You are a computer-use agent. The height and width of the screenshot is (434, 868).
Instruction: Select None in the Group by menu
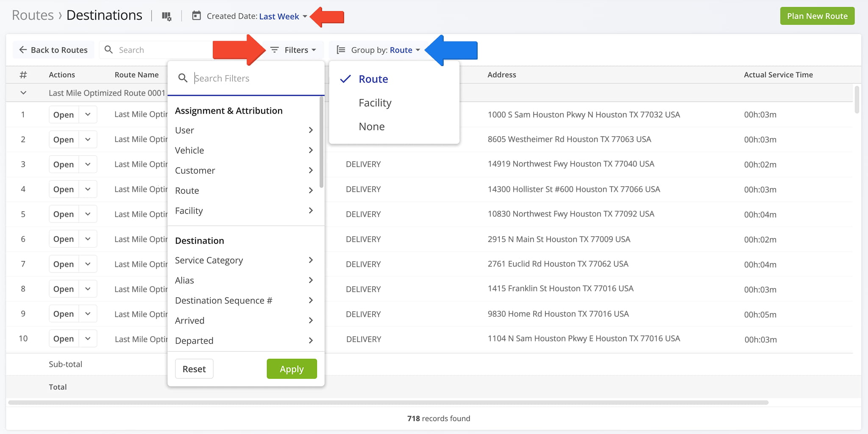[371, 126]
